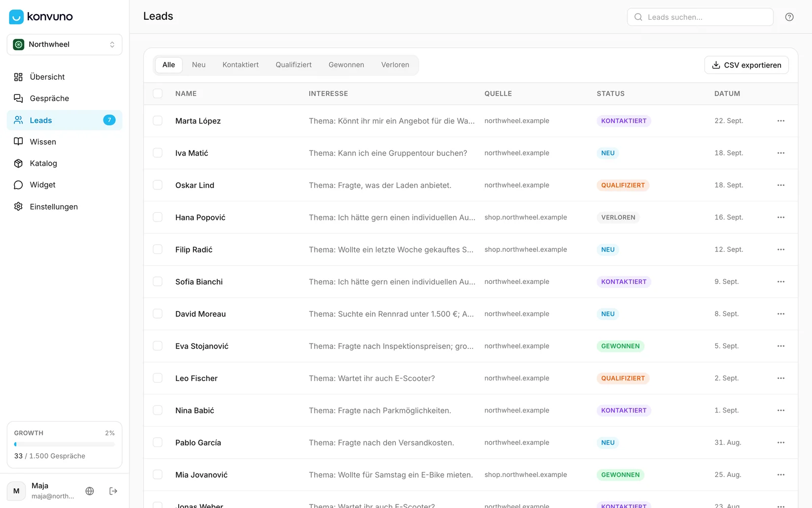The height and width of the screenshot is (508, 812).
Task: Show the Qualifiziert leads tab
Action: click(x=294, y=65)
